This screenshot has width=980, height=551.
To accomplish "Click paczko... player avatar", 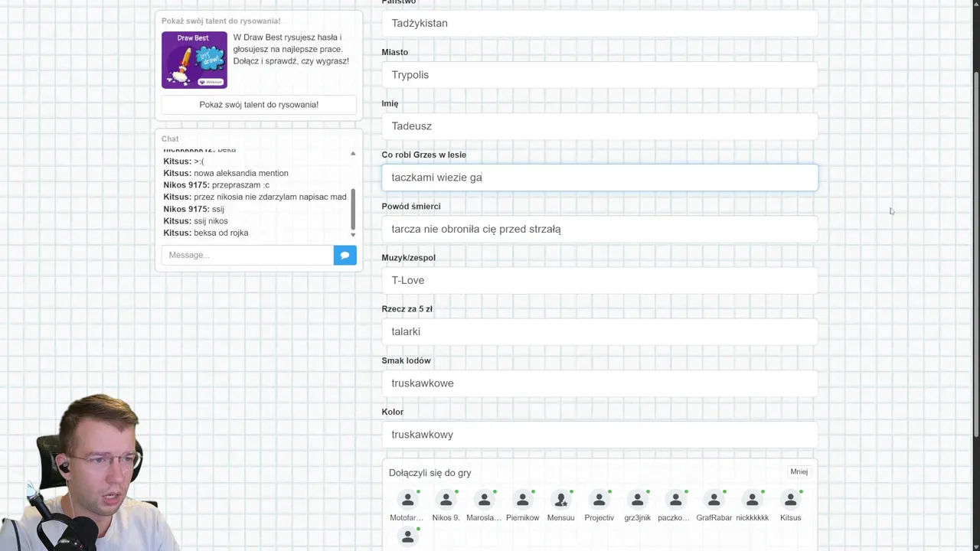I will (675, 500).
